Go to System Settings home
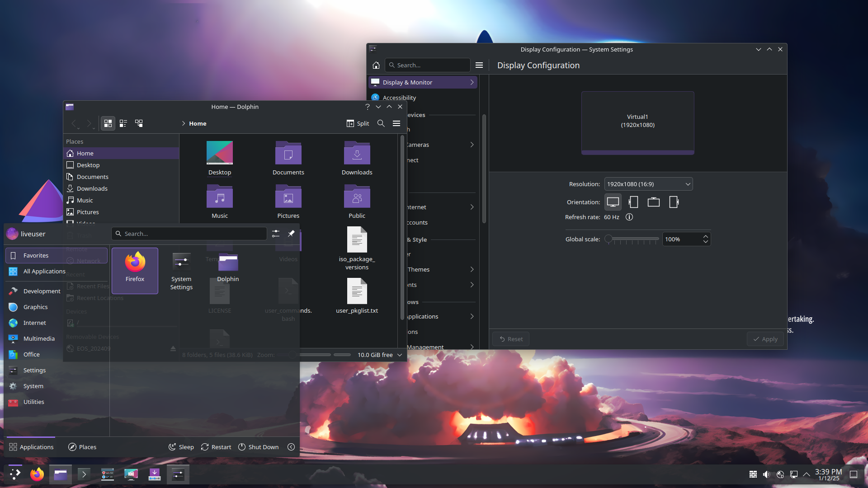 coord(376,65)
